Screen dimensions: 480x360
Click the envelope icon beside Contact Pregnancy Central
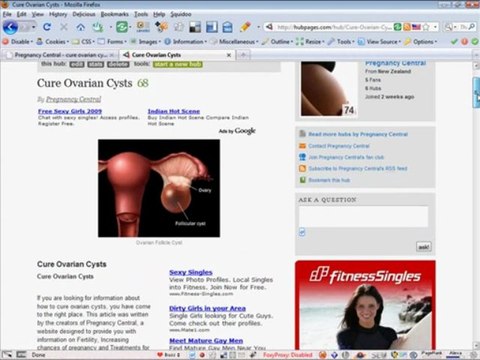tap(302, 146)
